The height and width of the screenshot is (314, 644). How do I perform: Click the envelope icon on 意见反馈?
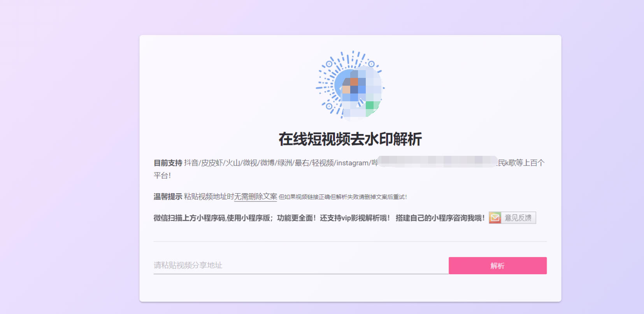[495, 218]
